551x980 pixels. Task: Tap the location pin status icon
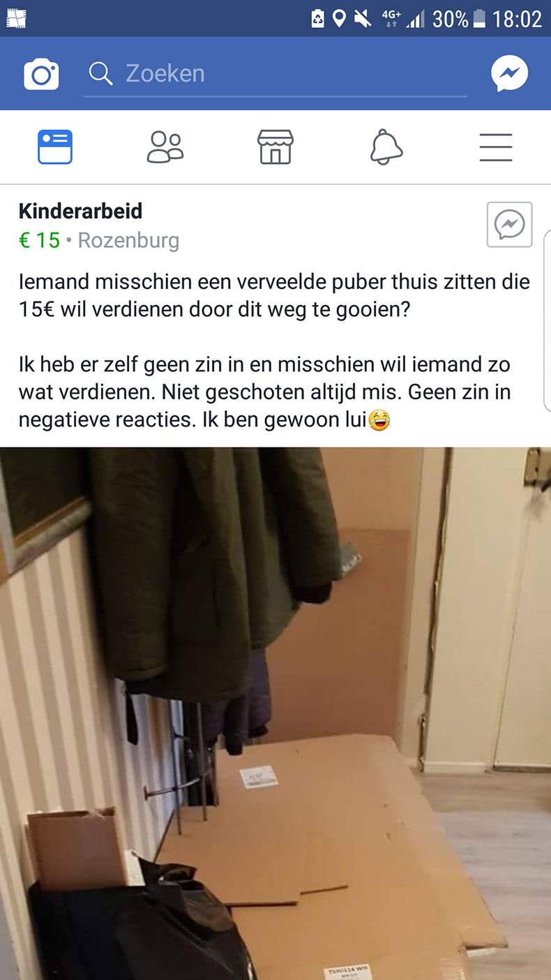coord(339,19)
